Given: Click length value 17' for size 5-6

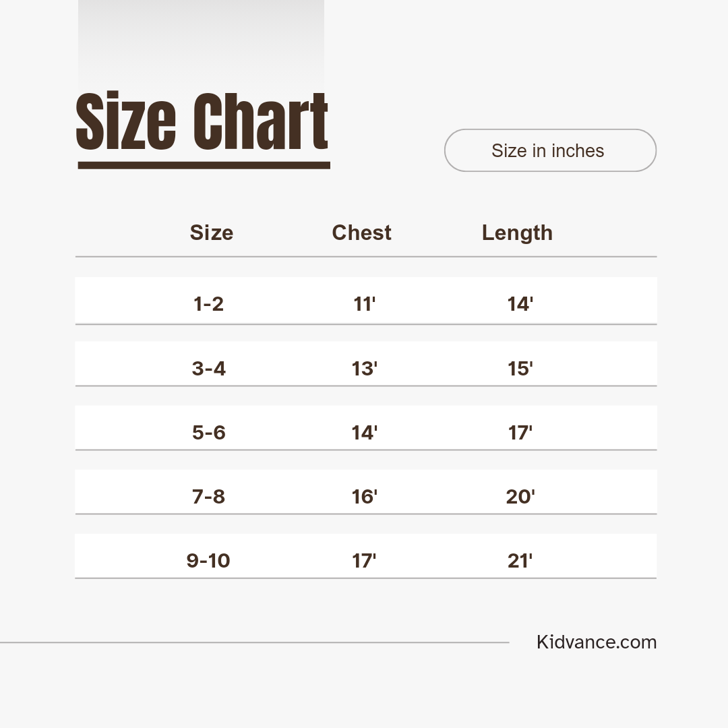Looking at the screenshot, I should pyautogui.click(x=520, y=433).
